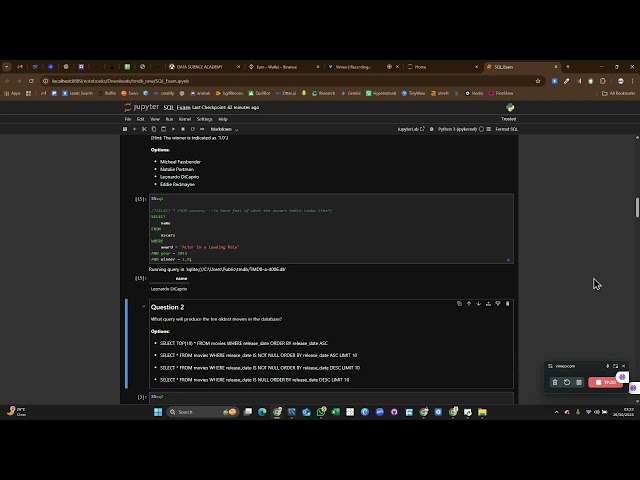Open the File menu
Image resolution: width=640 pixels, height=480 pixels.
[x=128, y=119]
